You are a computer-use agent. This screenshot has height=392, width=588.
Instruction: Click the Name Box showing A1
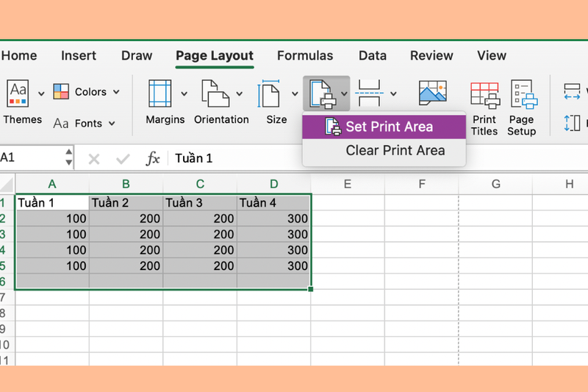pos(30,157)
